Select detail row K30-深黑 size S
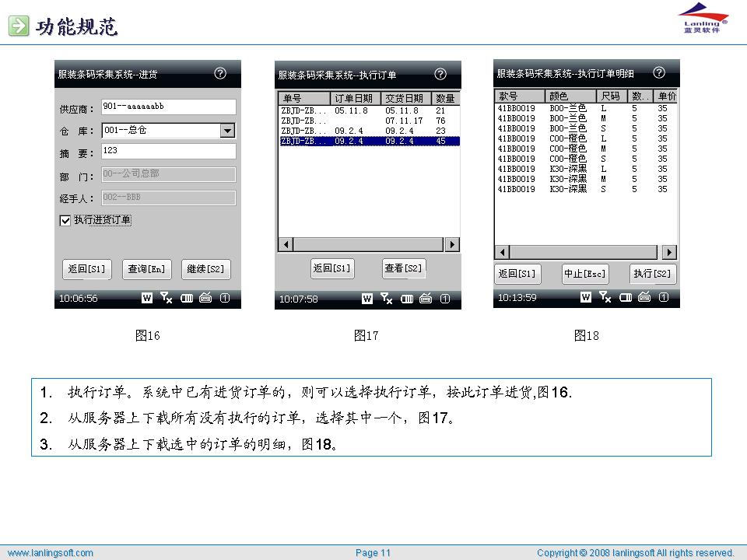Screen dimensions: 747x560 tap(586, 190)
